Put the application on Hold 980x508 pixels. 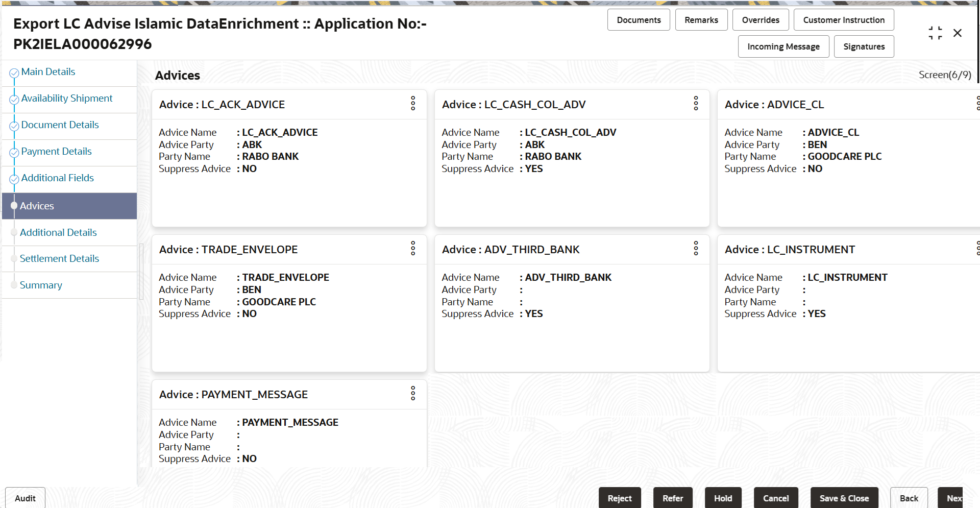click(723, 498)
